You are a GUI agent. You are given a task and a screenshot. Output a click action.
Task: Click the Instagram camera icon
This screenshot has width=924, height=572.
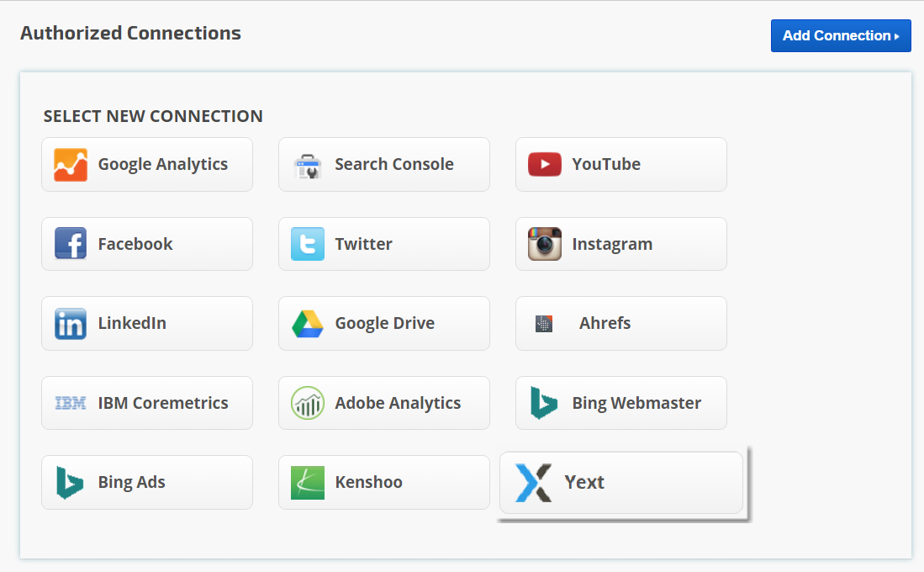(x=545, y=244)
